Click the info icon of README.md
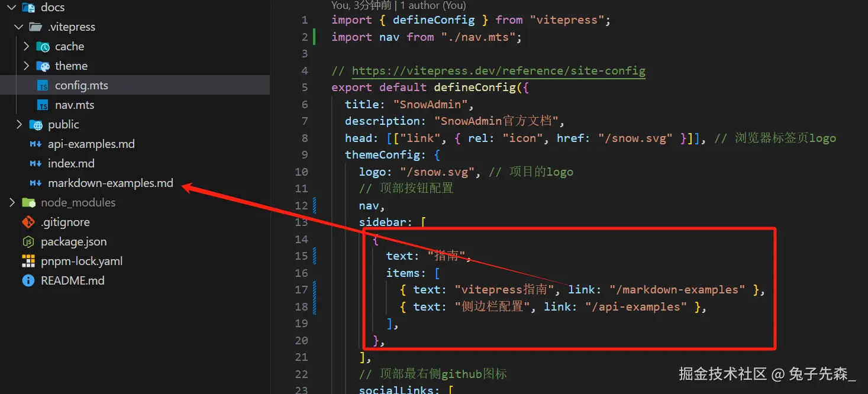Image resolution: width=868 pixels, height=394 pixels. (28, 280)
